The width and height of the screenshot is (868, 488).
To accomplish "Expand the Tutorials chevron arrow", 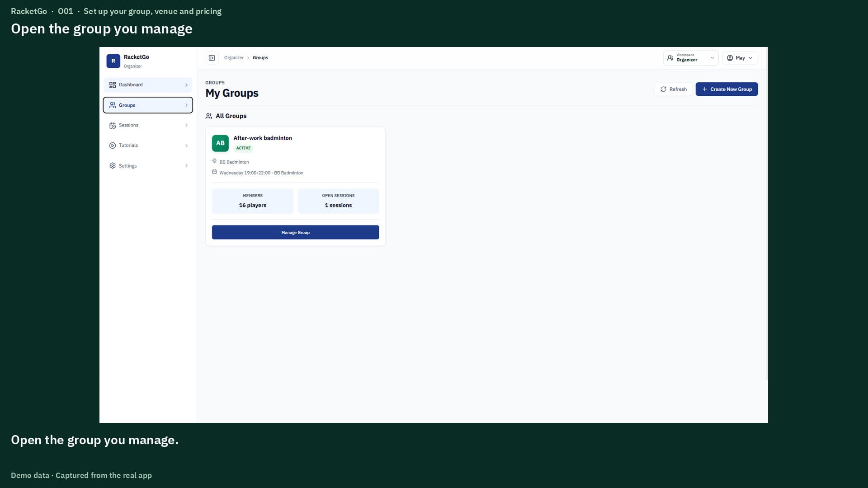I will pos(186,145).
